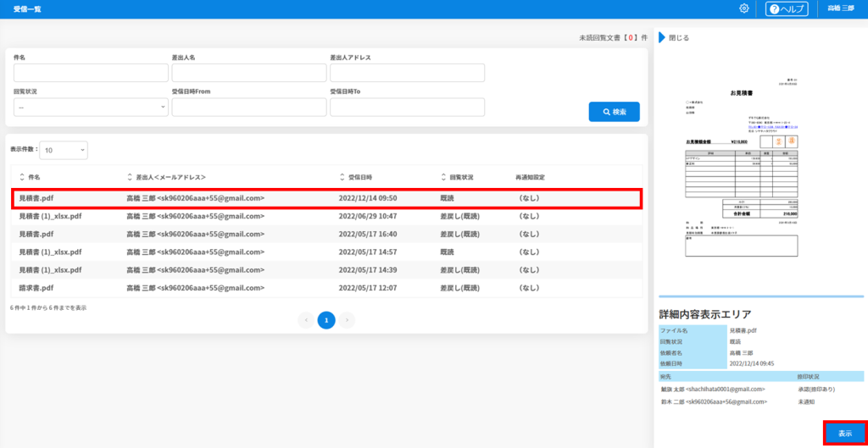Open the 表示件数 dropdown showing 10
The height and width of the screenshot is (448, 868).
(x=64, y=150)
